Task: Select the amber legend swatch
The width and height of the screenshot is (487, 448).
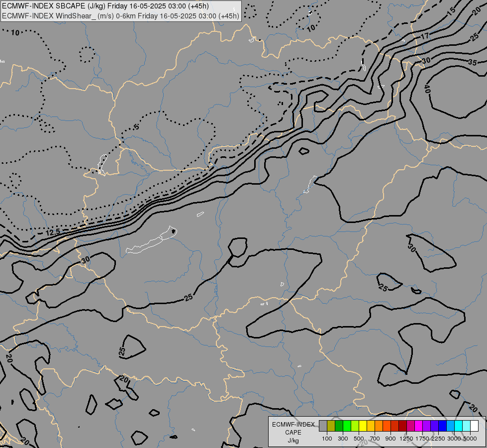Action: click(x=371, y=426)
